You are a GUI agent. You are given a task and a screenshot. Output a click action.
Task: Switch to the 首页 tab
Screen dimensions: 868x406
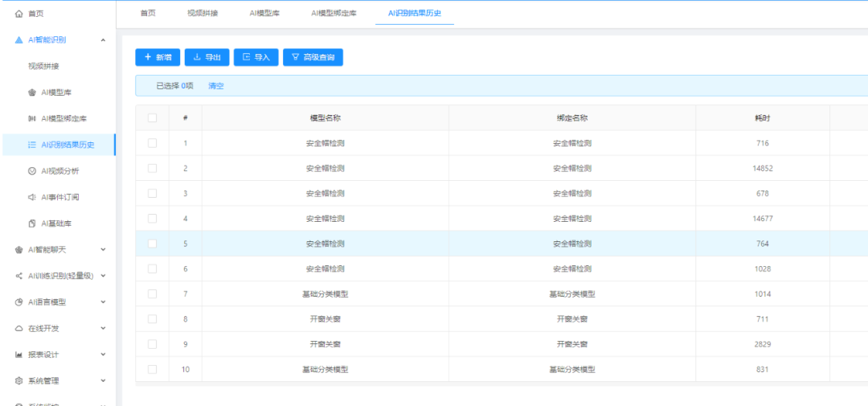click(148, 14)
